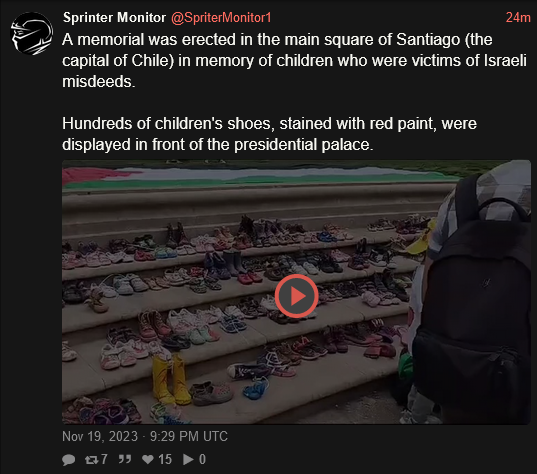Click the likes count 15
This screenshot has height=474, width=537.
coord(165,459)
